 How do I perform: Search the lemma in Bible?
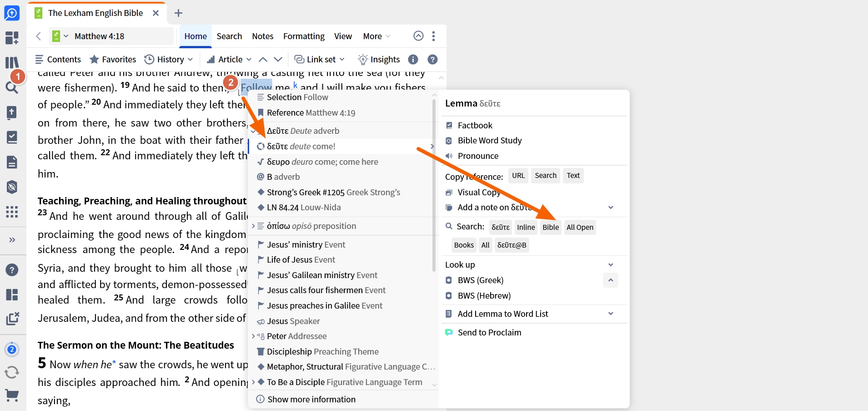coord(551,227)
